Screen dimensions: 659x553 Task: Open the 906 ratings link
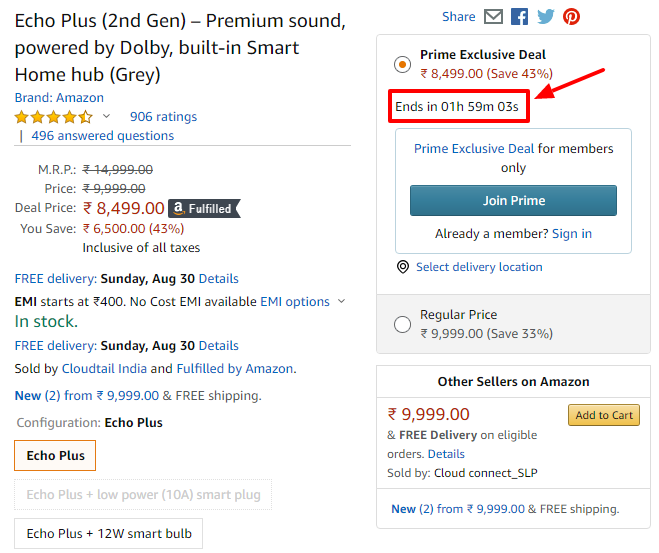pos(163,117)
